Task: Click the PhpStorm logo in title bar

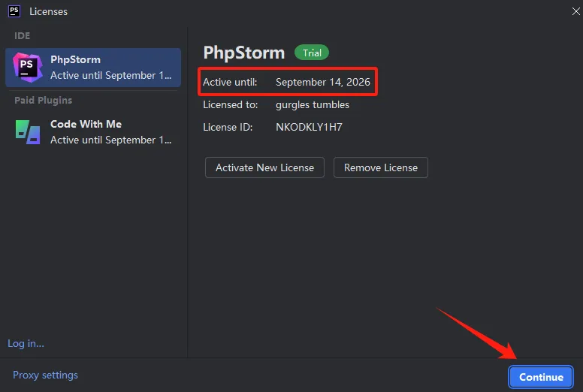Action: point(14,11)
